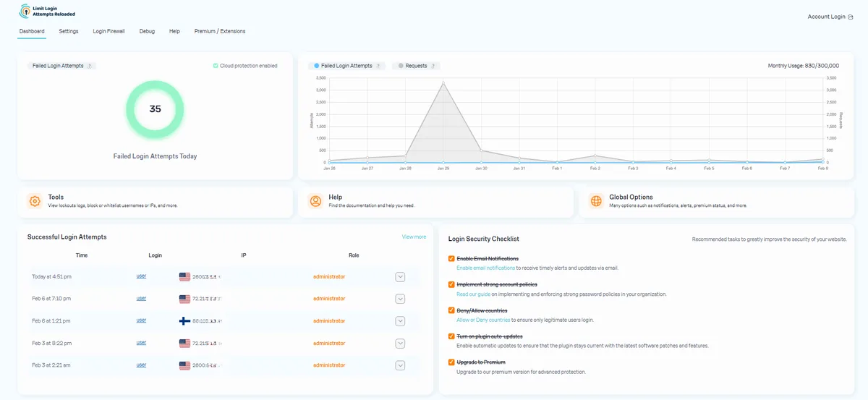Viewport: 868px width, 400px height.
Task: Click the Jan 29 peak point on chart
Action: 443,82
